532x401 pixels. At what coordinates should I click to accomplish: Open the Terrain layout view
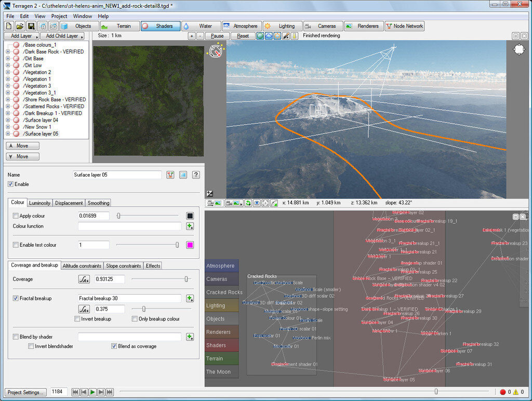(x=119, y=25)
